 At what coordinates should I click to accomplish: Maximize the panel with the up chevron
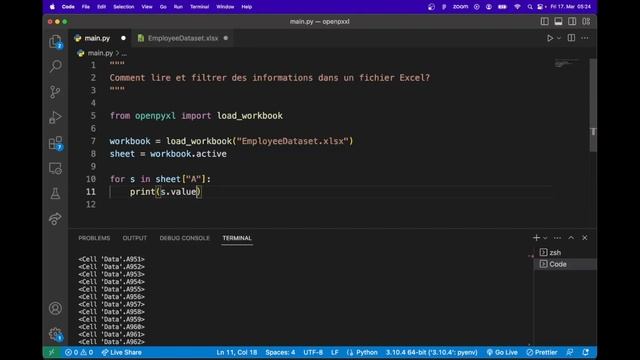[x=571, y=238]
